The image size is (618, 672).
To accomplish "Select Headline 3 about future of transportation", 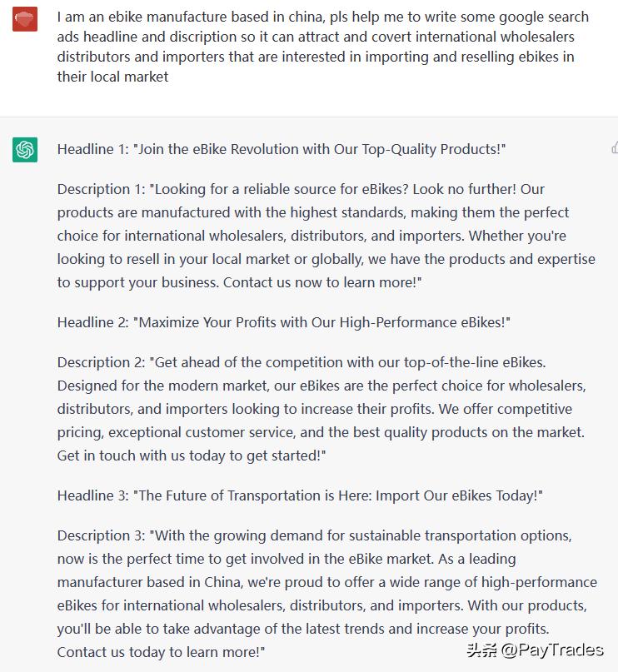I will click(300, 495).
